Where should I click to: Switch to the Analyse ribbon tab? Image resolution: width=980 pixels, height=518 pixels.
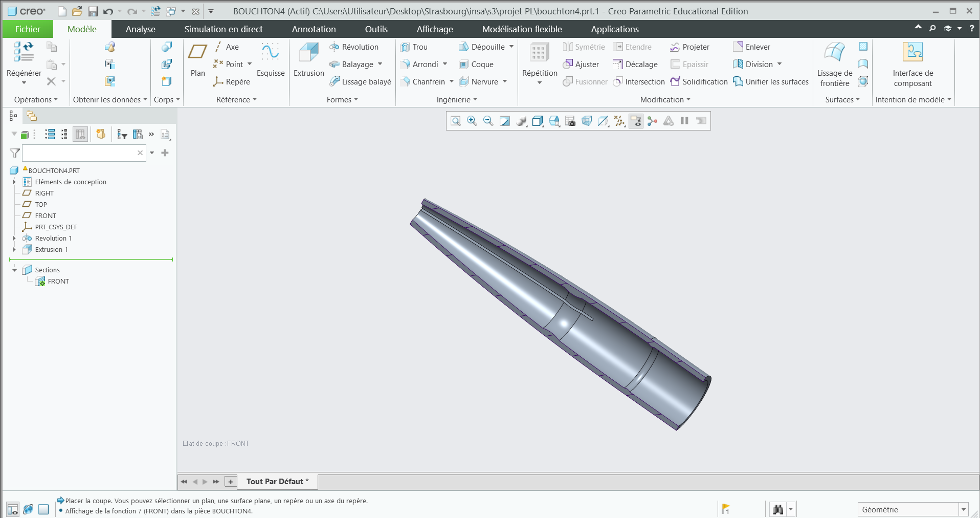pos(140,29)
